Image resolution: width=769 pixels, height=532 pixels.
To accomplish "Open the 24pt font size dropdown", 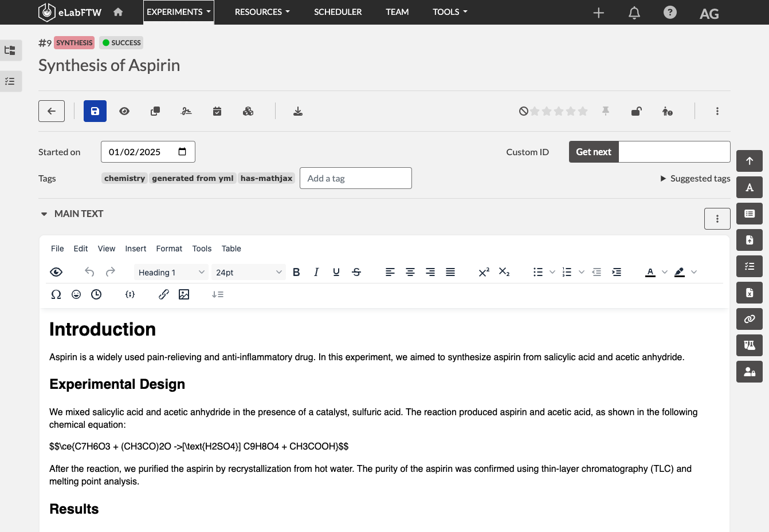I will 249,272.
